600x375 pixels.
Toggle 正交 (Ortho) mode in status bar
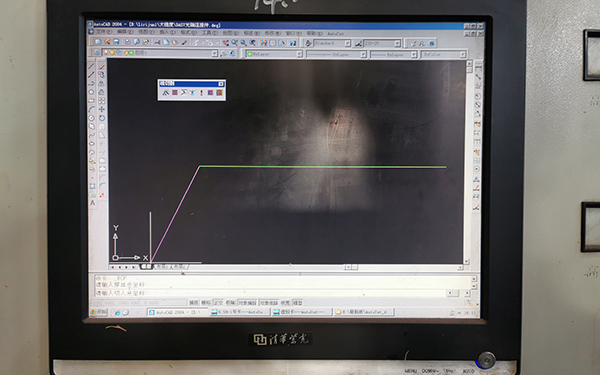tap(218, 303)
